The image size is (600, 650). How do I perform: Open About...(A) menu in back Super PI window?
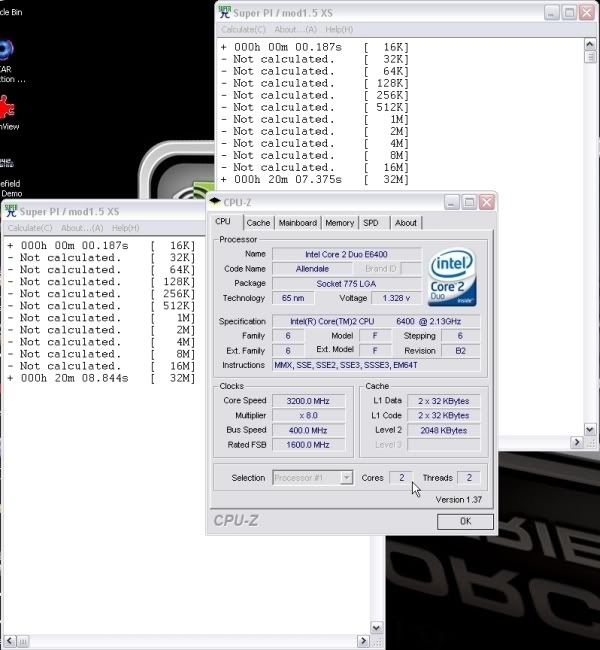295,29
